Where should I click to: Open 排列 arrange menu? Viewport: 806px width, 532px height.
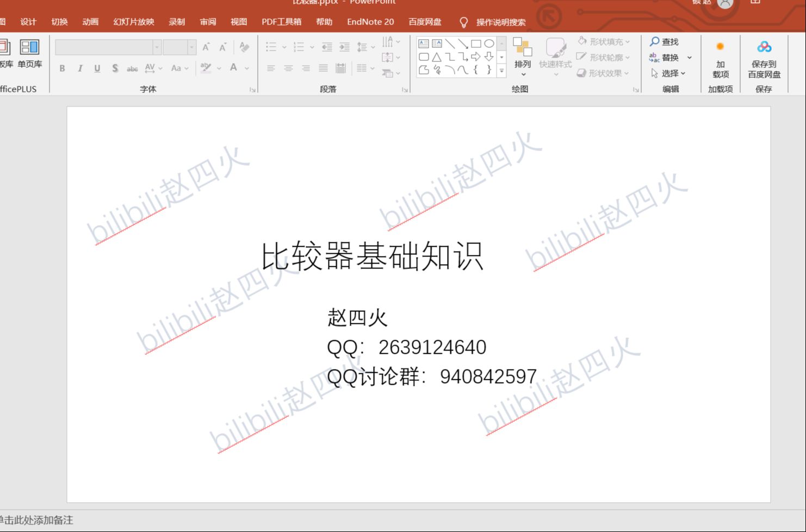pyautogui.click(x=522, y=57)
